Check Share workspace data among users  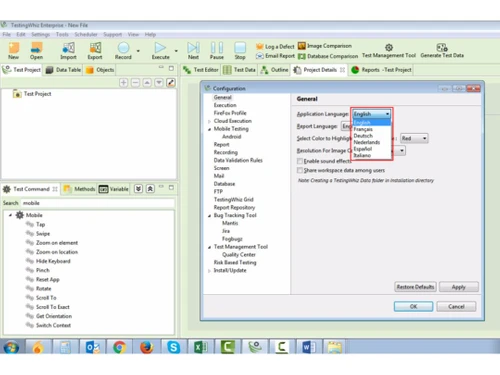[300, 170]
